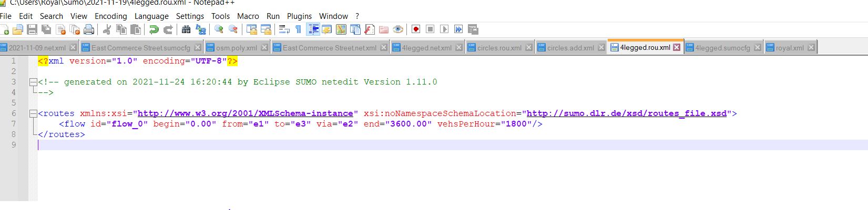The height and width of the screenshot is (210, 868).
Task: Click the w3.org XMLSchema-instance link
Action: point(245,113)
